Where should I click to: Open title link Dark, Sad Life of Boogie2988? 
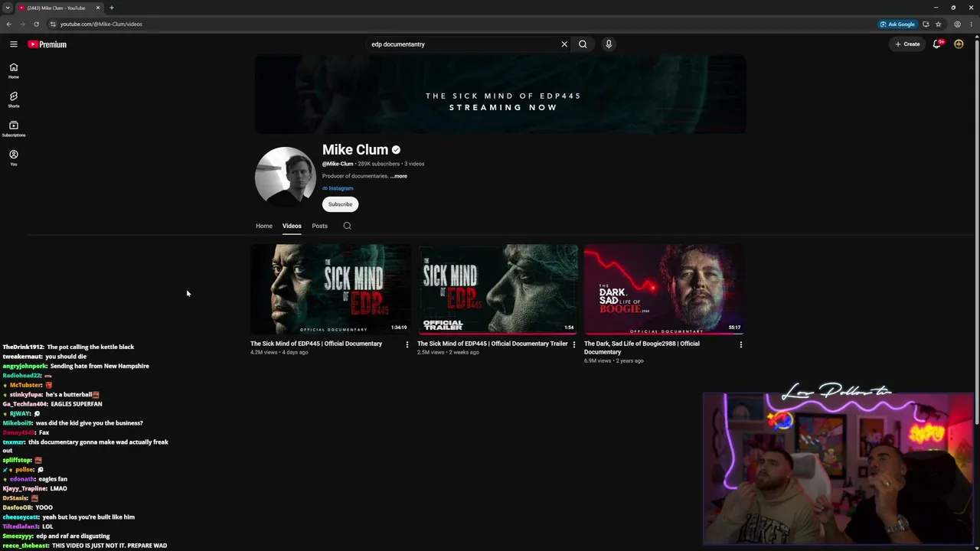tap(642, 347)
